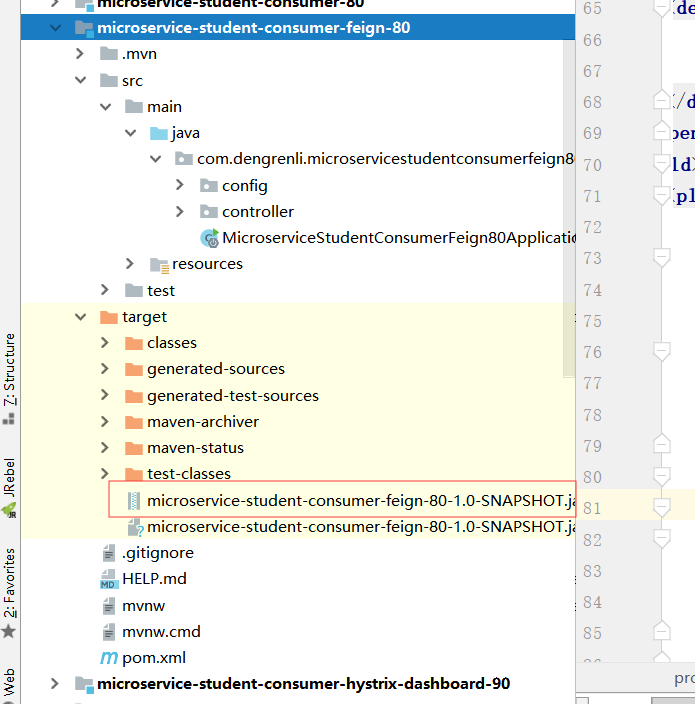The width and height of the screenshot is (695, 704).
Task: Toggle code fold marker at line 76
Action: tap(661, 351)
